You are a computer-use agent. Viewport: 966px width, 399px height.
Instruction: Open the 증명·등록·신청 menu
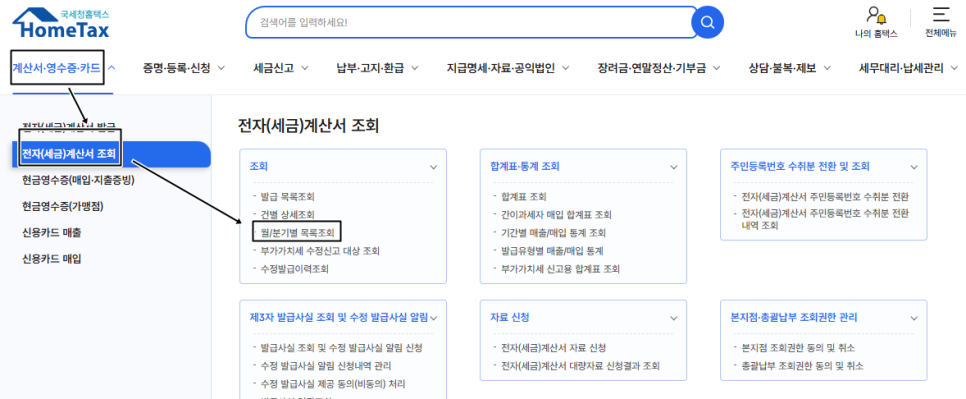click(184, 68)
